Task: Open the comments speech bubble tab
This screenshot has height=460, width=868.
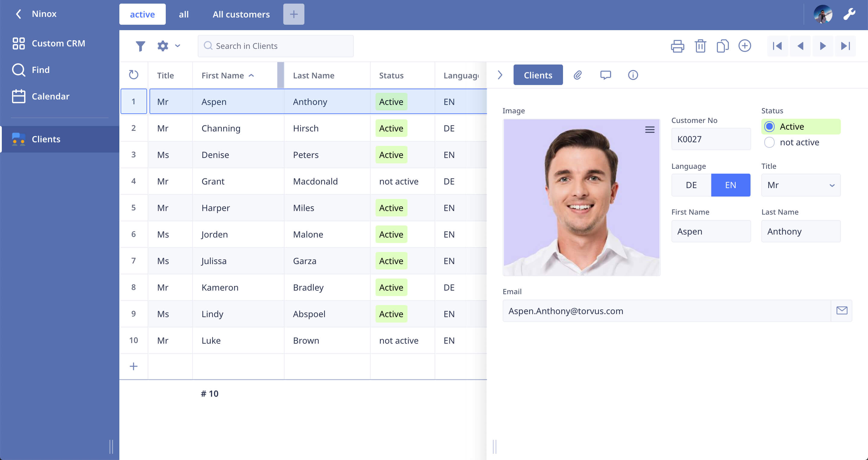Action: click(605, 75)
